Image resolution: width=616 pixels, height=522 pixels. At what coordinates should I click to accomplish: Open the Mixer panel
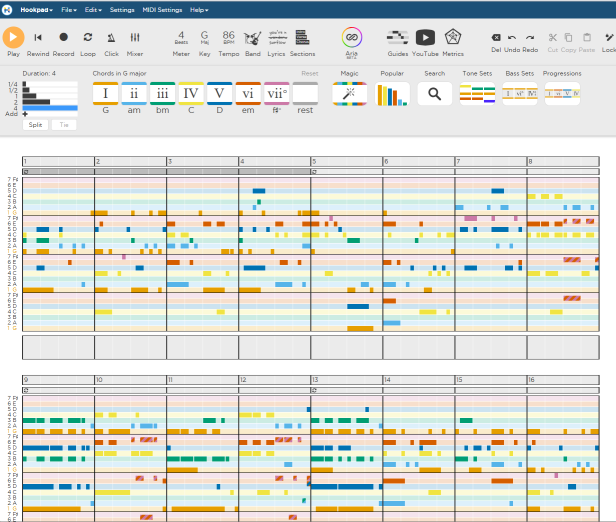click(x=135, y=37)
